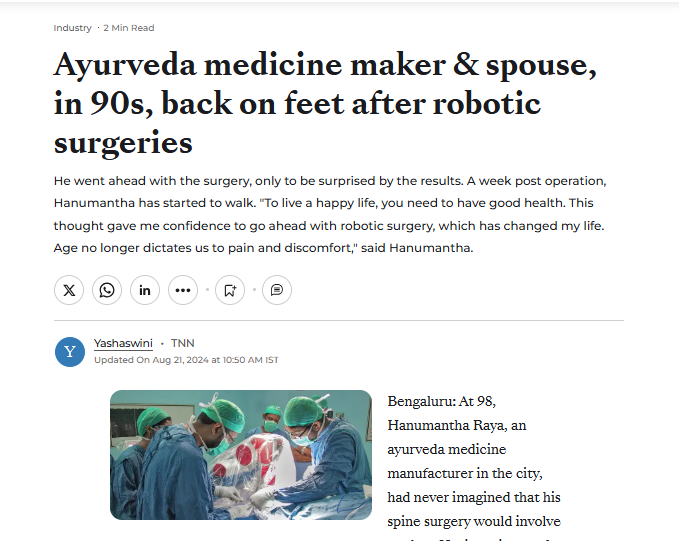Open the Industry section breadcrumb
This screenshot has height=541, width=679.
click(x=72, y=28)
